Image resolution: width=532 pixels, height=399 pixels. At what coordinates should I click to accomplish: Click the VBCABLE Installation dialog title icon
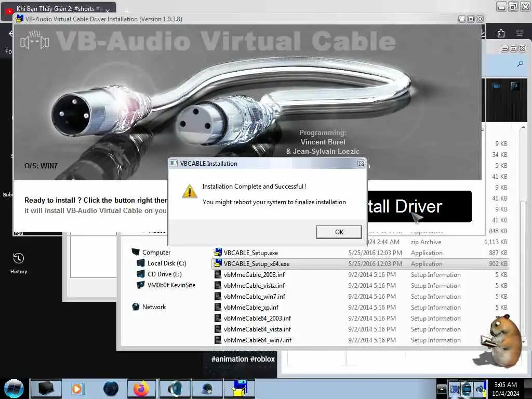[x=174, y=164]
